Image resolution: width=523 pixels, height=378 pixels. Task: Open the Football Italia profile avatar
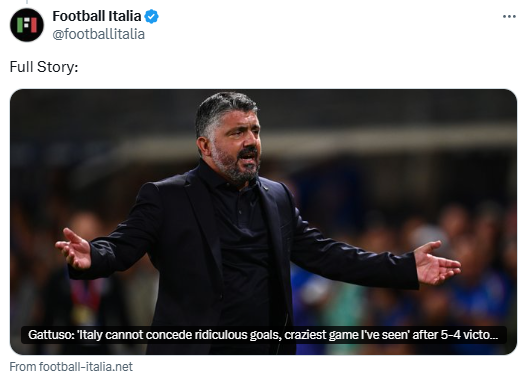tap(27, 25)
